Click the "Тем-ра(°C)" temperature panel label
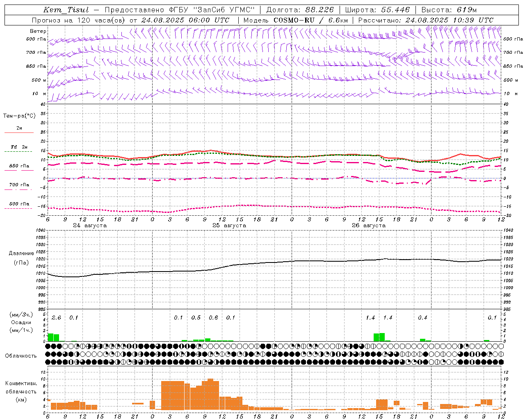This screenshot has width=525, height=420. coord(19,116)
